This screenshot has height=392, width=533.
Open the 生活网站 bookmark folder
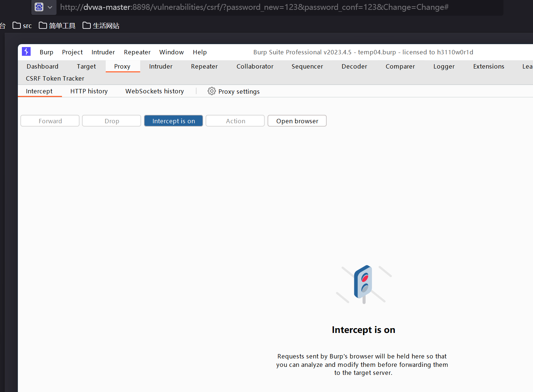pyautogui.click(x=101, y=26)
